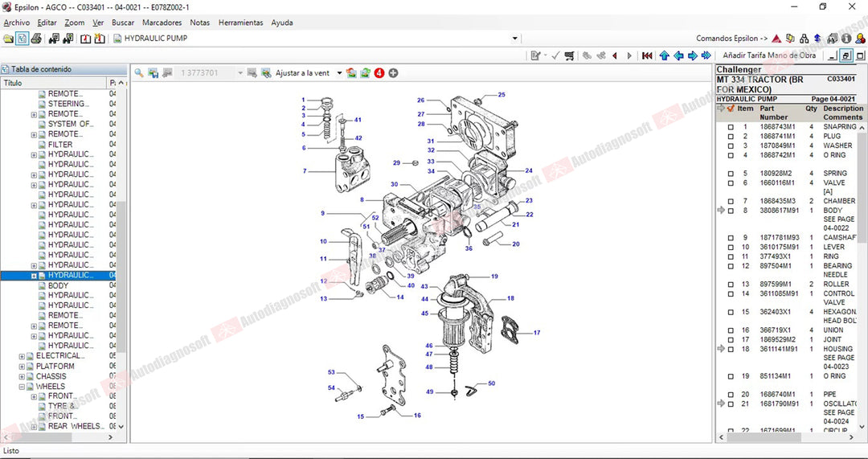This screenshot has height=459, width=868.
Task: Open the 1 3773701 combo box dropdown
Action: [x=240, y=73]
